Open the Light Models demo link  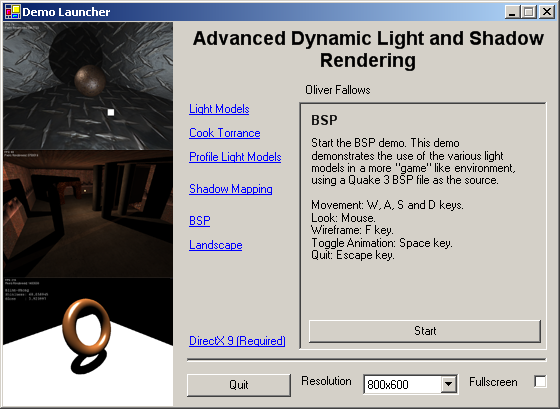pyautogui.click(x=219, y=109)
